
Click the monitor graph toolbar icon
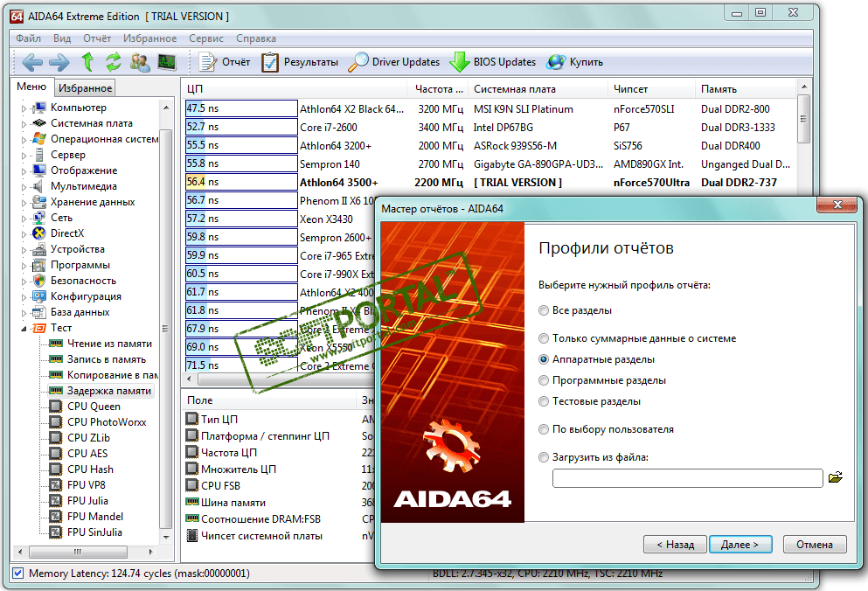[x=167, y=62]
